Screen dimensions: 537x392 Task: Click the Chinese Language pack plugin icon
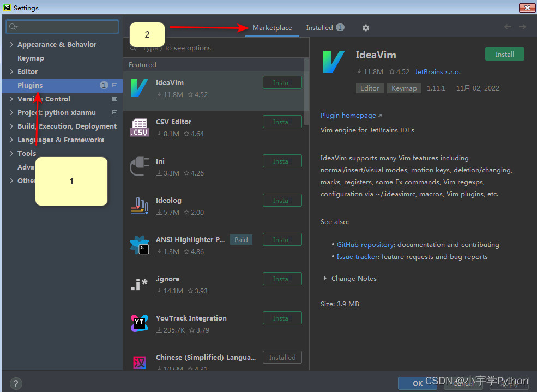click(x=140, y=362)
